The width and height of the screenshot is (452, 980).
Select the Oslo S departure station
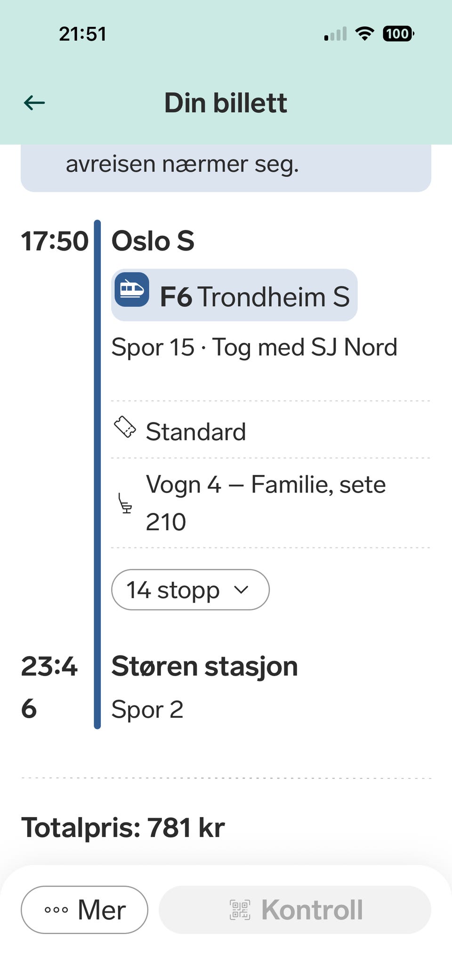[153, 241]
